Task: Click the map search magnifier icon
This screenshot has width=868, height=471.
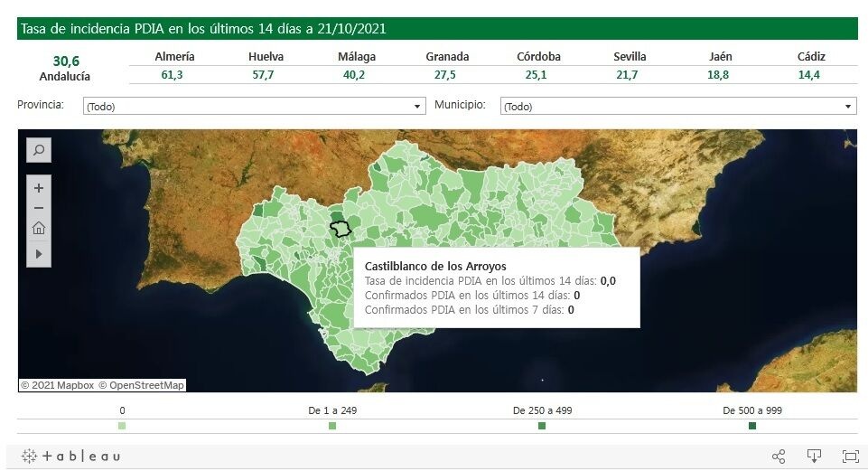Action: tap(39, 150)
